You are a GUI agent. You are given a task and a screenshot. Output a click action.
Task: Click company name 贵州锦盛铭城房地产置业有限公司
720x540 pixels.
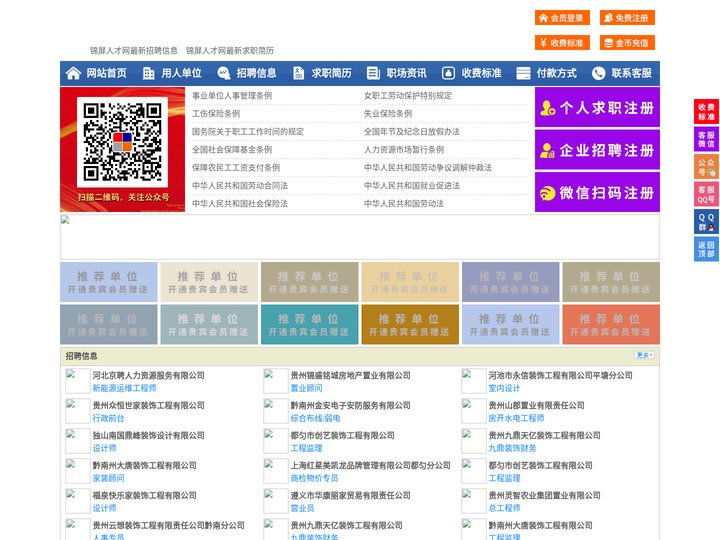click(351, 375)
